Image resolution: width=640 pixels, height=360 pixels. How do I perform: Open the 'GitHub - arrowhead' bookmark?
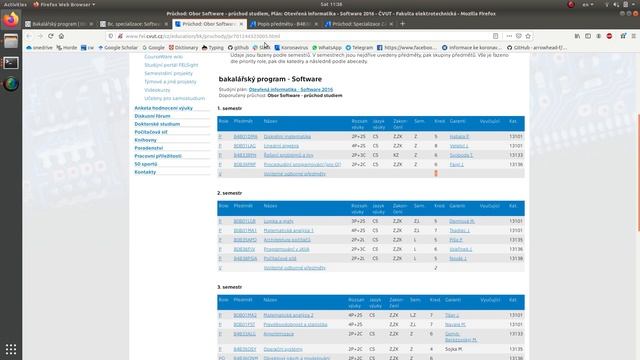click(x=537, y=47)
